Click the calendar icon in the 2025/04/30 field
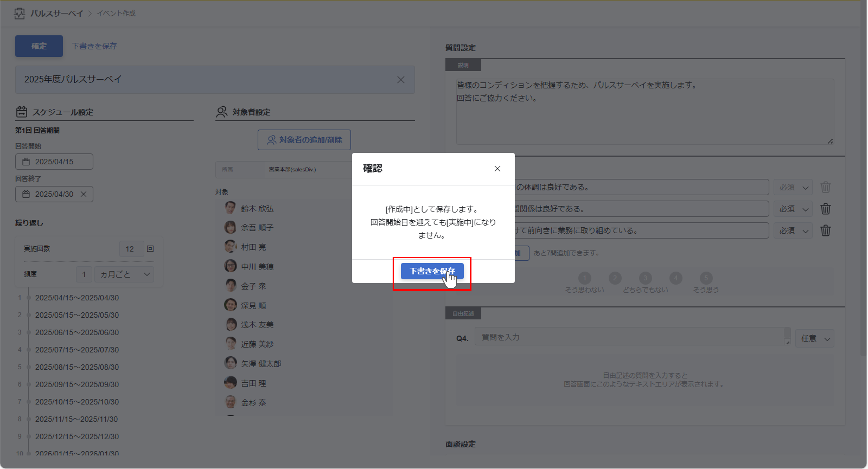The image size is (868, 469). click(26, 194)
